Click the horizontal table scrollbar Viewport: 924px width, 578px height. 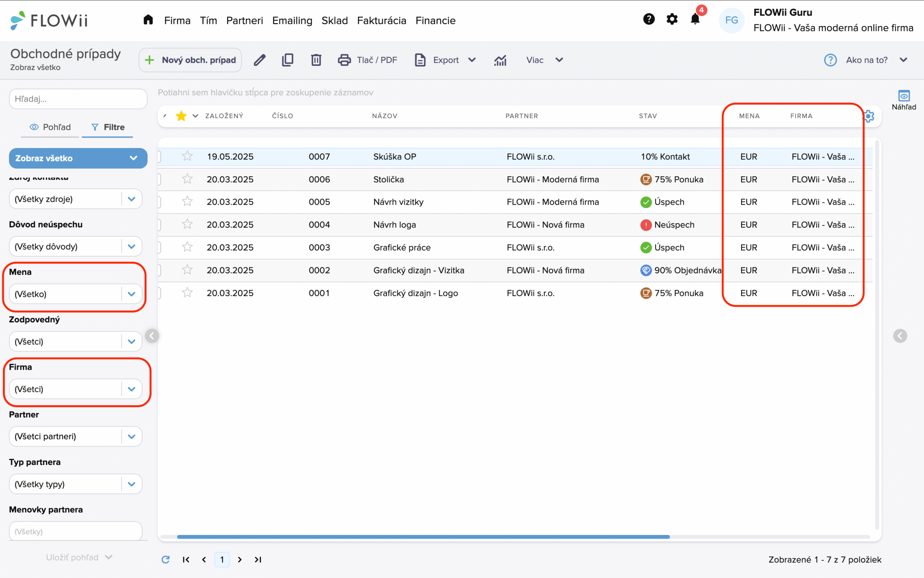click(x=423, y=537)
